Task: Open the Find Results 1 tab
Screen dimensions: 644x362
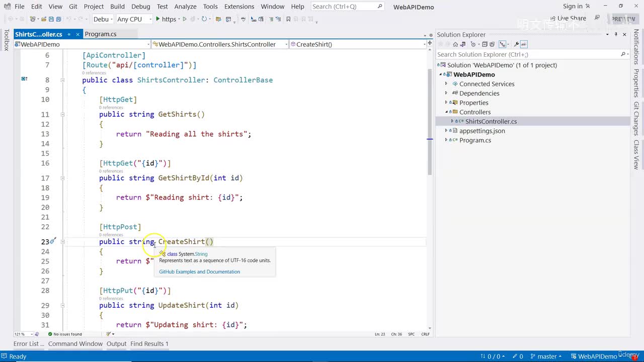Action: 149,344
